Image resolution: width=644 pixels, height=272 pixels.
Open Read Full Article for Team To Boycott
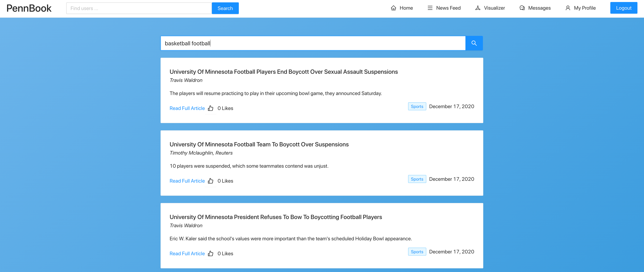187,181
